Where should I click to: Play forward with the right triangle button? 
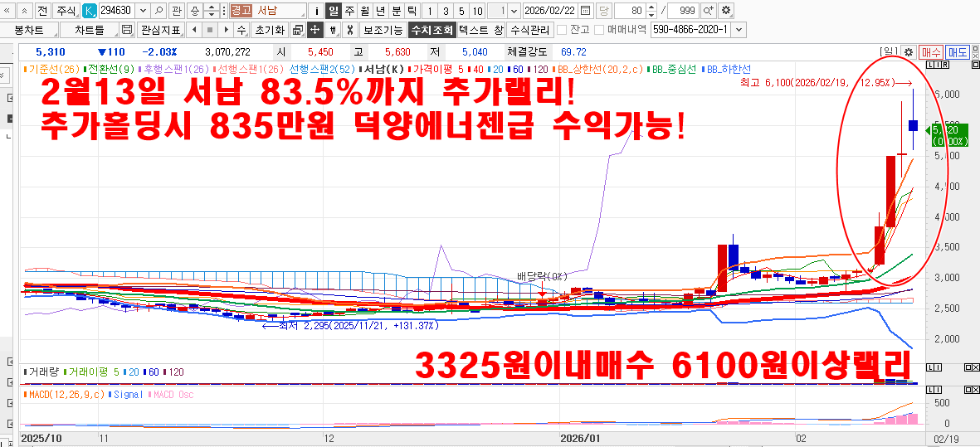(225, 30)
